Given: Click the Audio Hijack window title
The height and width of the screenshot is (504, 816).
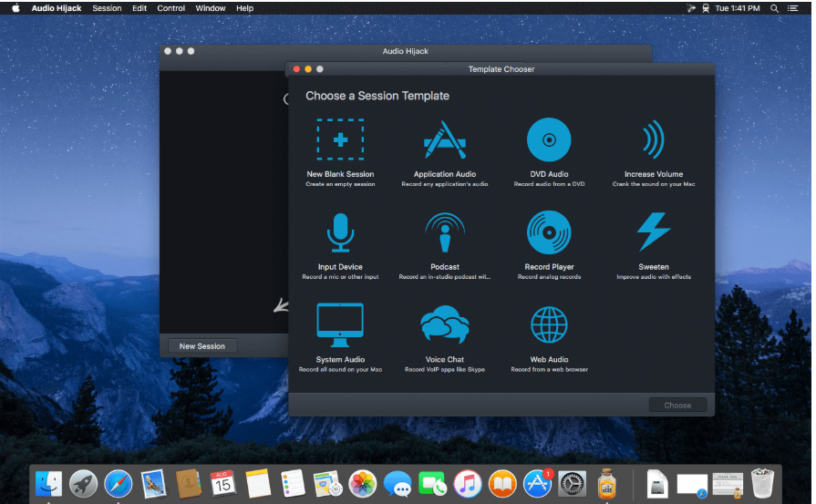Looking at the screenshot, I should [x=406, y=51].
